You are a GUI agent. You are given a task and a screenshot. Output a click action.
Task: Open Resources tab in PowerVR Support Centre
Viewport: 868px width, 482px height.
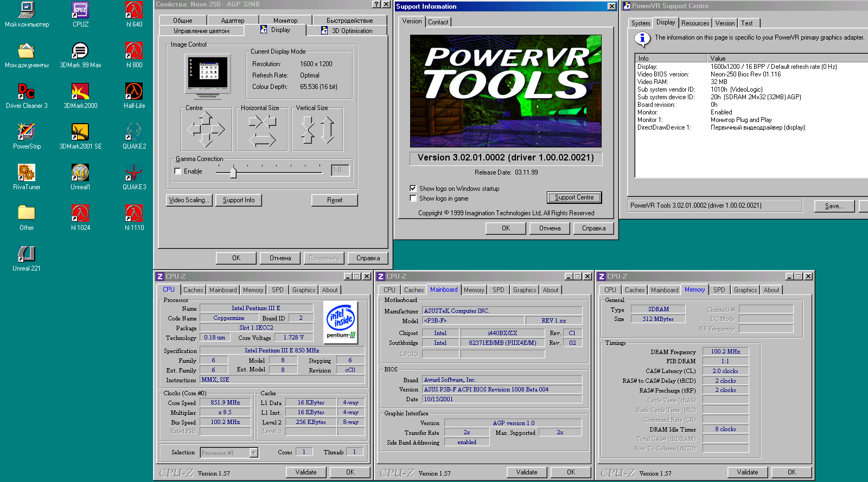695,23
